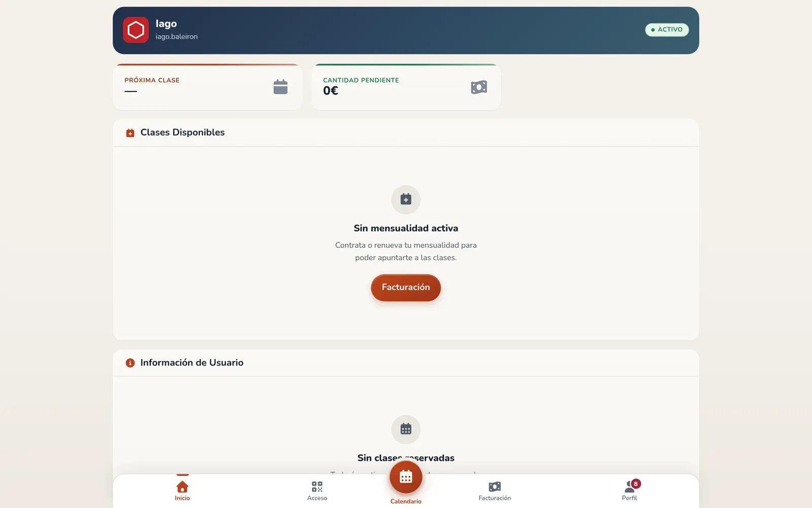
Task: Click the username iago.baleiron
Action: 177,37
